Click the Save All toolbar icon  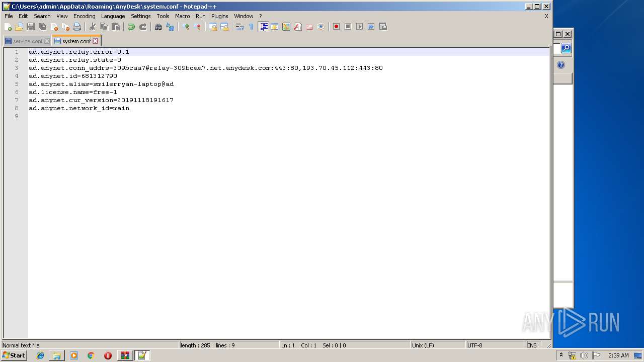[x=42, y=27]
